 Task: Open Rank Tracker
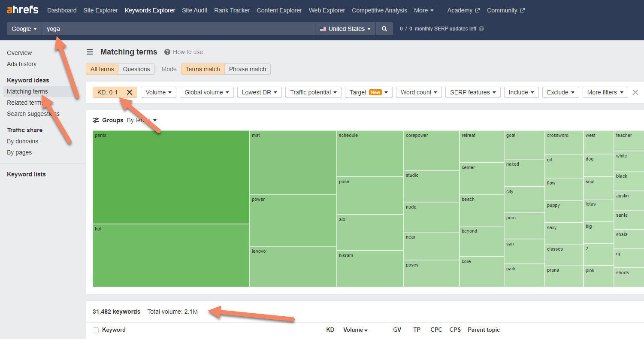232,10
